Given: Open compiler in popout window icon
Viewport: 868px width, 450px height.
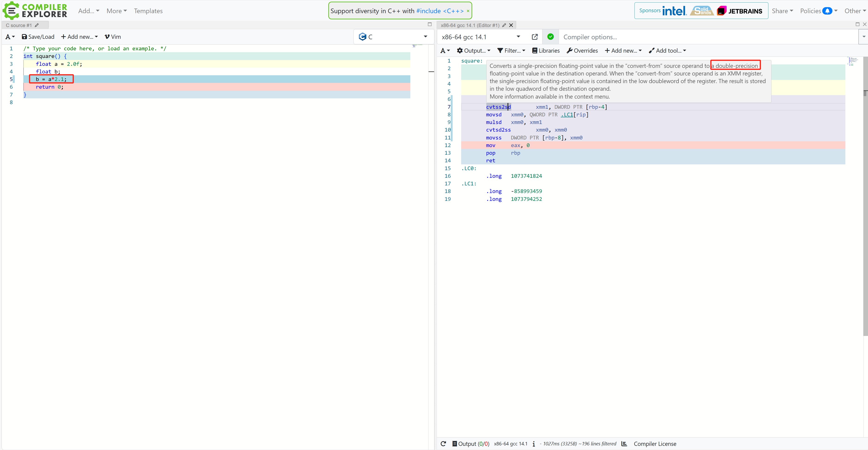Looking at the screenshot, I should tap(534, 37).
